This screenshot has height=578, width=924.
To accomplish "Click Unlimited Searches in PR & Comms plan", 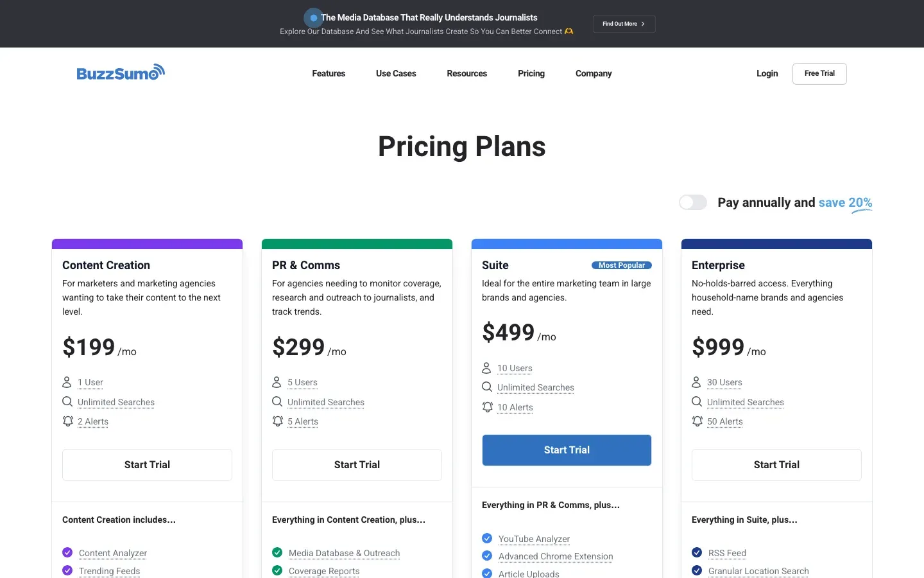I will pos(326,402).
